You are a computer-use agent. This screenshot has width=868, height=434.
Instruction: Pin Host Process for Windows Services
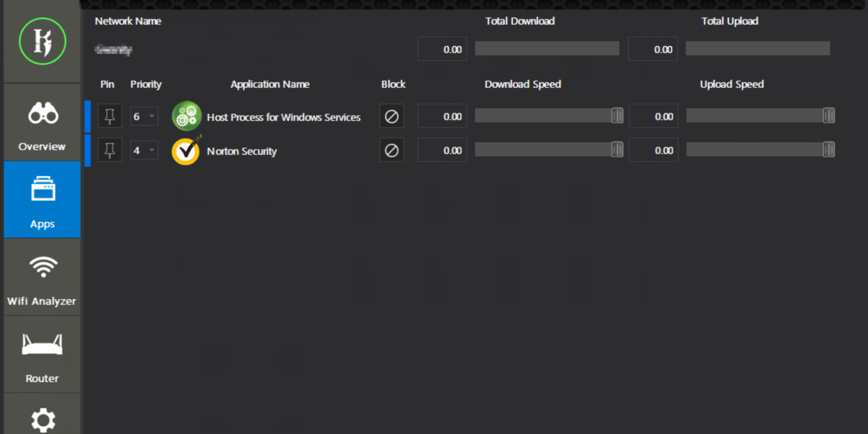110,116
